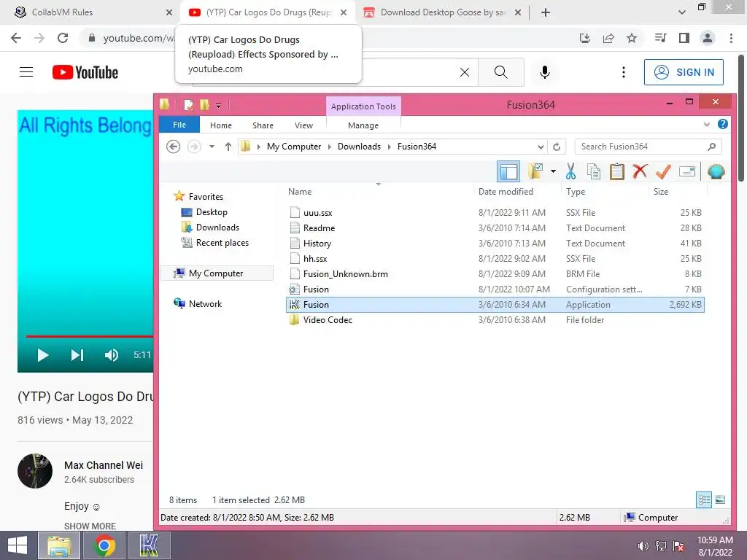This screenshot has width=747, height=560.
Task: Click the globe shell icon in toolbar
Action: point(716,171)
